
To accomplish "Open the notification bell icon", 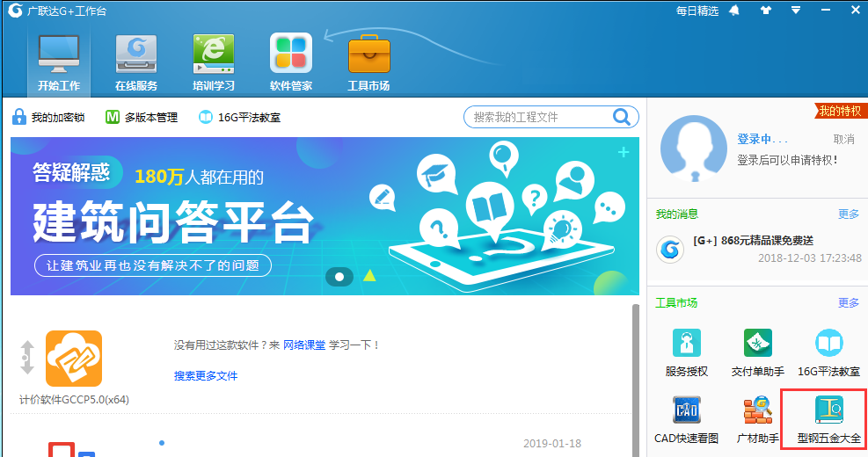I will 734,11.
